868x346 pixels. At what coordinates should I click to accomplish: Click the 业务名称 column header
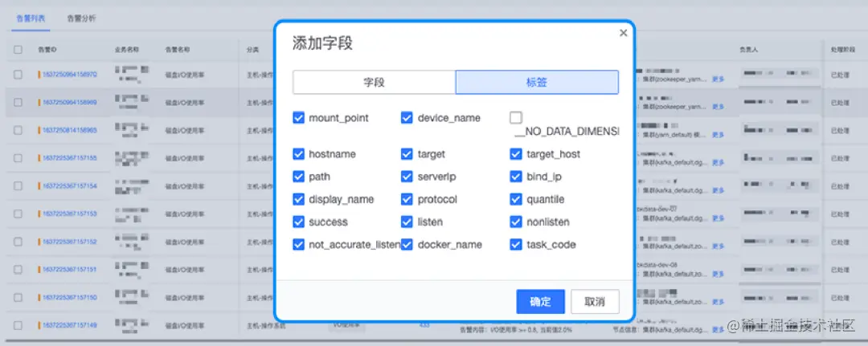127,50
